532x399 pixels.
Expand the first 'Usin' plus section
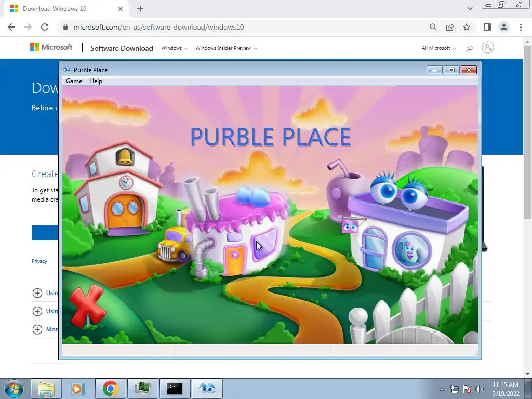point(37,293)
